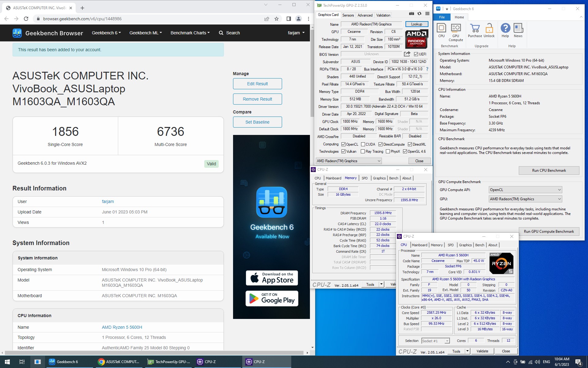Open the SPD tab in the back CPU-Z window
Viewport: 588px width, 368px height.
(x=364, y=178)
